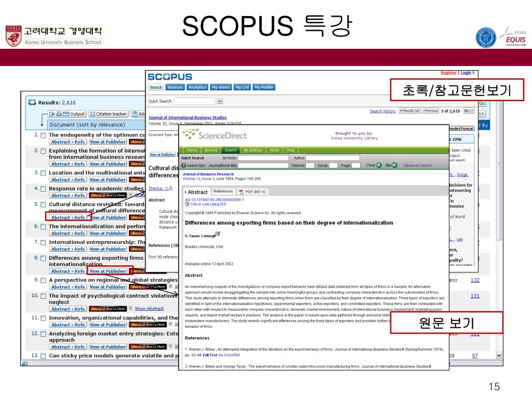The image size is (532, 399).
Task: Click the Next button in record navigation
Action: [x=469, y=111]
